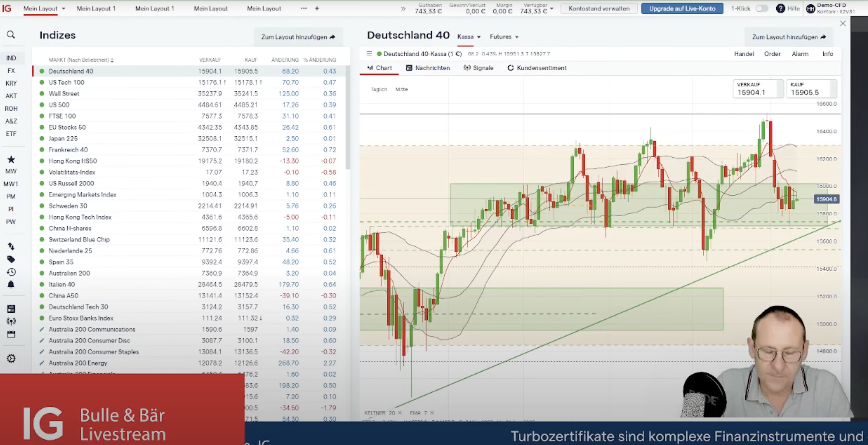Switch to the Nachrichten tab
This screenshot has height=445, width=868.
(x=428, y=68)
